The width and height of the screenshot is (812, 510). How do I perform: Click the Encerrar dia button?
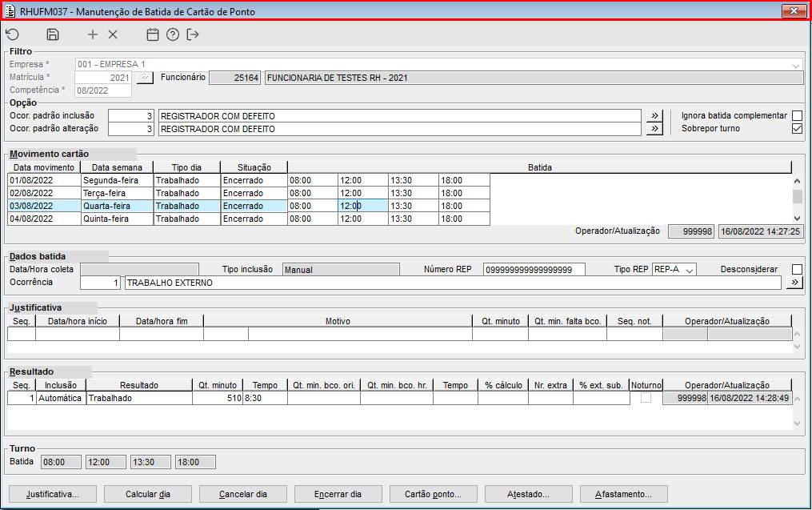coord(338,495)
